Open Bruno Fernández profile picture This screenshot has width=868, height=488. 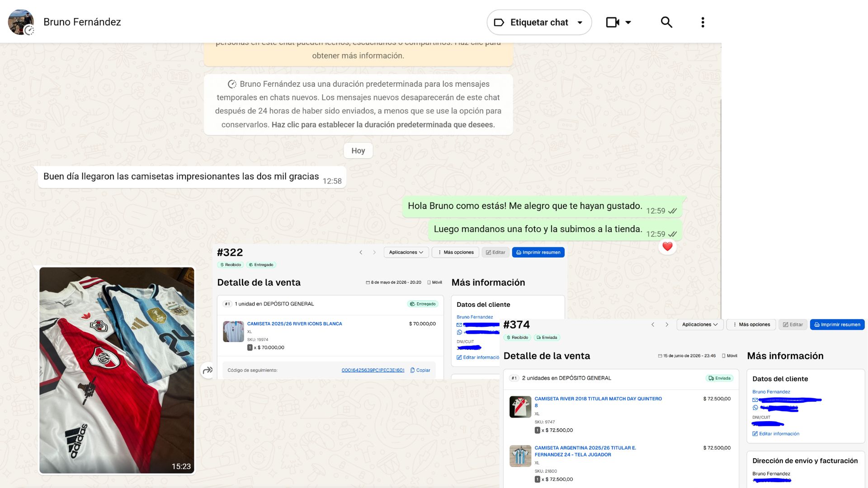21,22
